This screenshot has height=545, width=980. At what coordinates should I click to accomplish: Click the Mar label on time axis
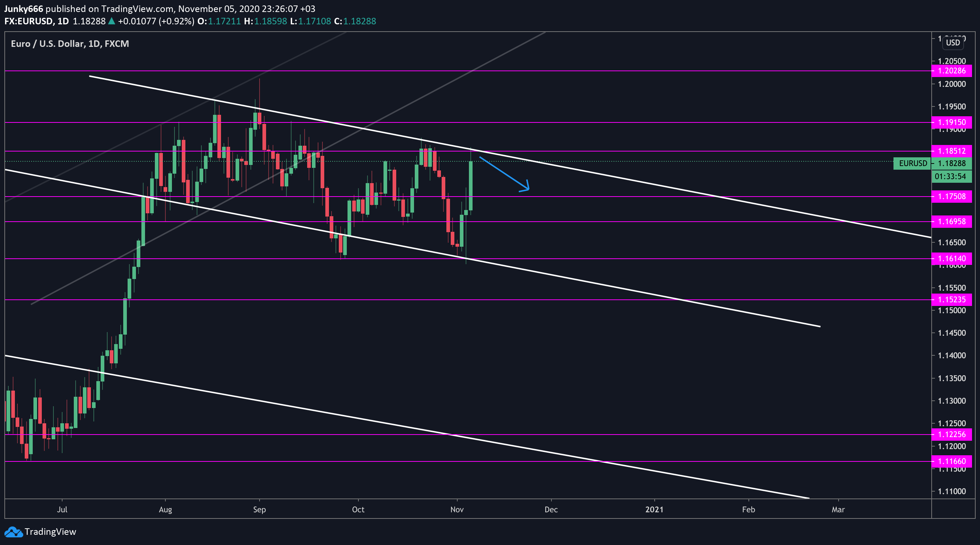tap(839, 510)
